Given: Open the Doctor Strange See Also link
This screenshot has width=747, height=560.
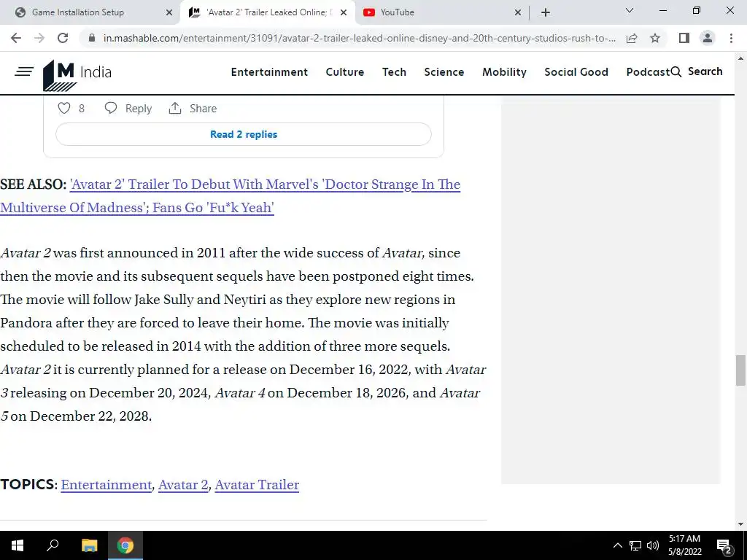Looking at the screenshot, I should pyautogui.click(x=231, y=195).
